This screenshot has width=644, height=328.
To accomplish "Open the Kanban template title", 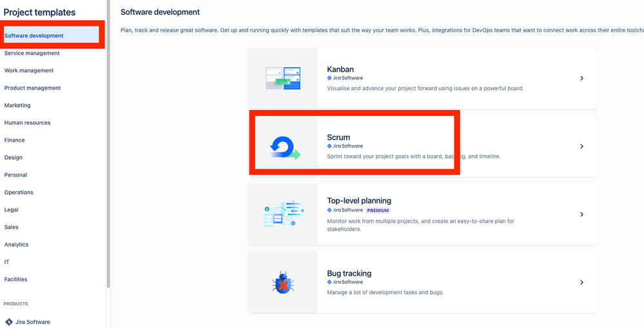I will point(340,70).
